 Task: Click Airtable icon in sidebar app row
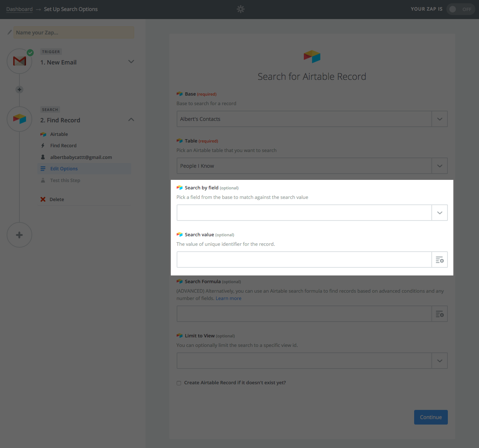[43, 134]
